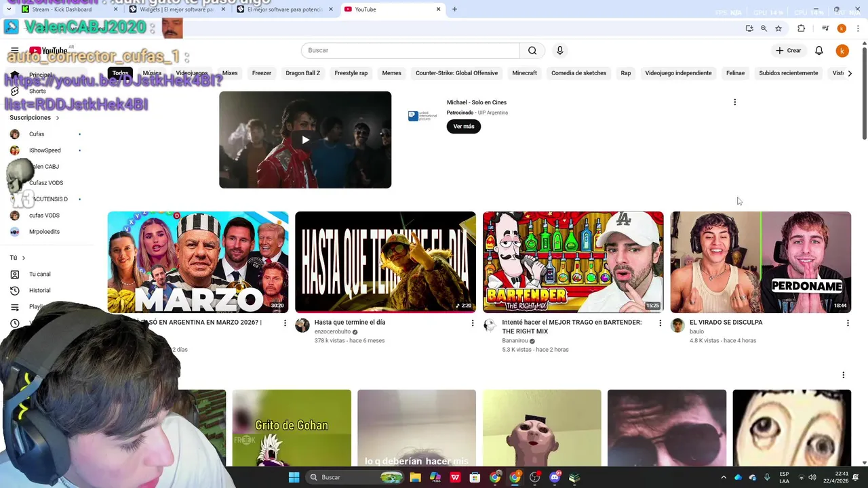The width and height of the screenshot is (868, 488).
Task: Select the Felinae category chip
Action: click(735, 73)
